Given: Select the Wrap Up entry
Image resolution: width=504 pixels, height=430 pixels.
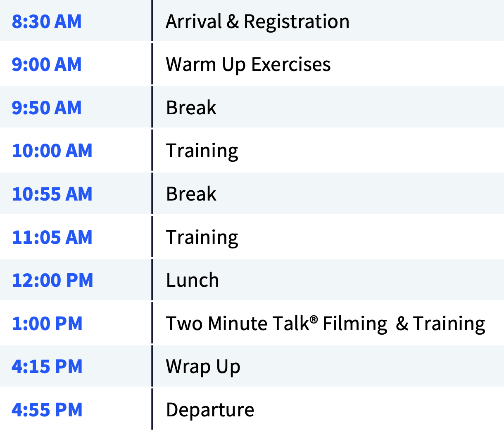Looking at the screenshot, I should tap(203, 366).
